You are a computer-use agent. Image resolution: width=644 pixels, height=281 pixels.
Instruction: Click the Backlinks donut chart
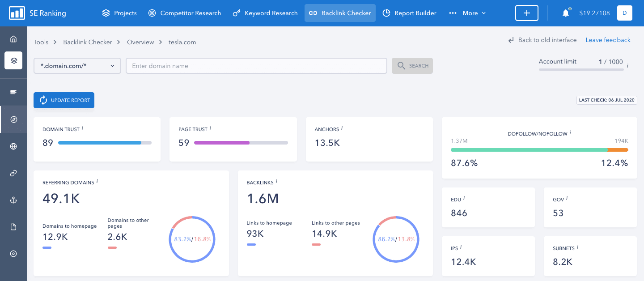396,239
